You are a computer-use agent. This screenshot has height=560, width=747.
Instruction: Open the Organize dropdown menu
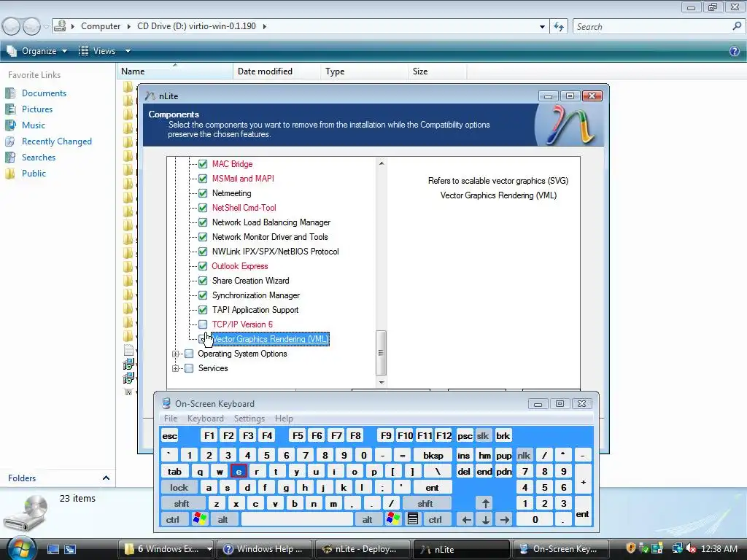point(37,51)
